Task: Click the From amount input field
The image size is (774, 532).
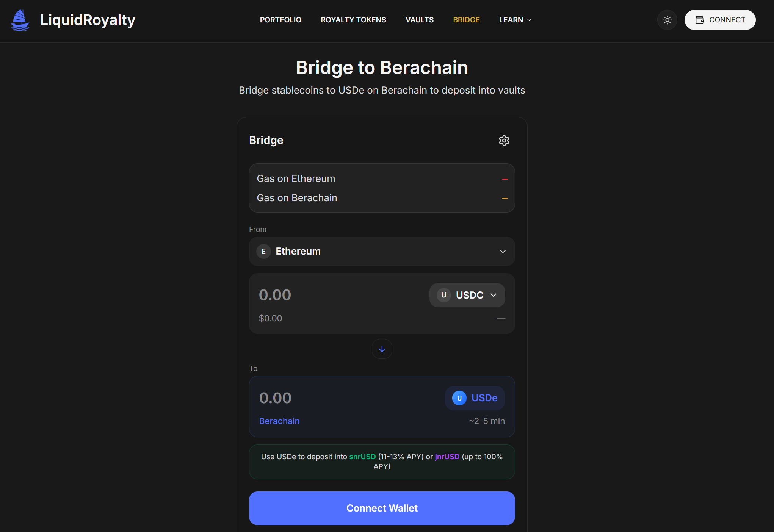Action: click(x=334, y=295)
